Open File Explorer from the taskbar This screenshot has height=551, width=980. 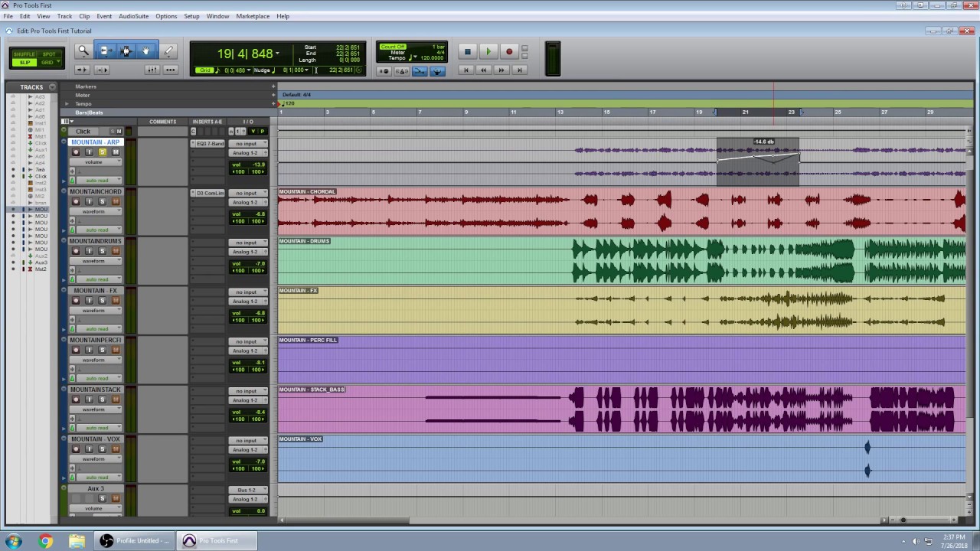(x=77, y=541)
